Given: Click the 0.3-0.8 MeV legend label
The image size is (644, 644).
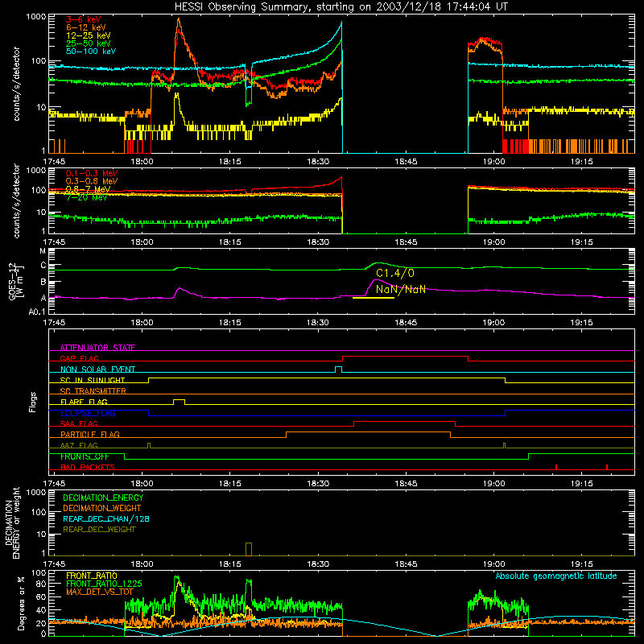Looking at the screenshot, I should [x=92, y=182].
